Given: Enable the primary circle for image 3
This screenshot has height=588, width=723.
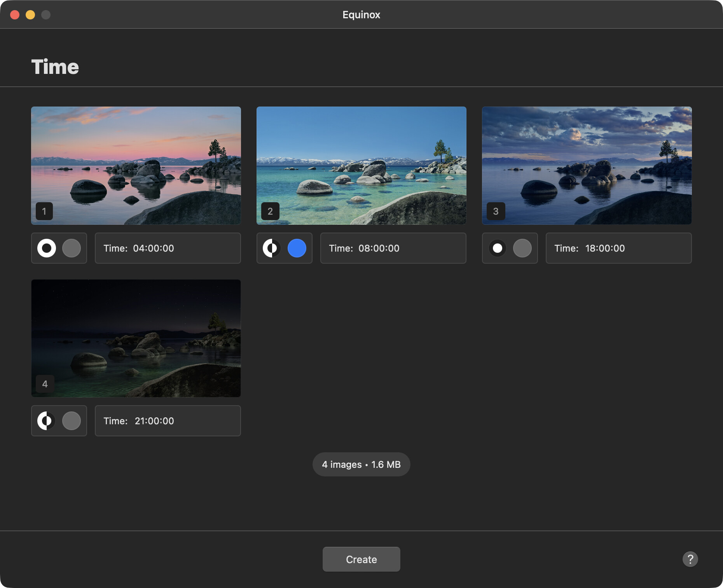Looking at the screenshot, I should [x=522, y=248].
